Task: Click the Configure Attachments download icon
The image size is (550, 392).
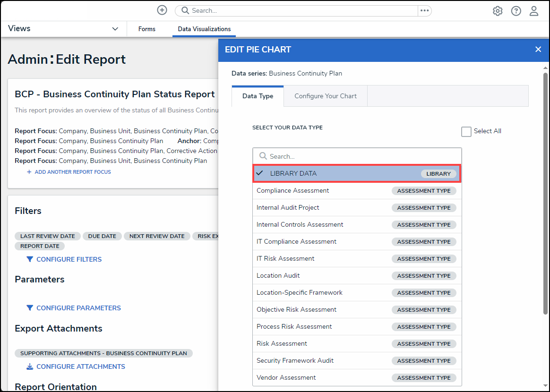Action: [30, 366]
